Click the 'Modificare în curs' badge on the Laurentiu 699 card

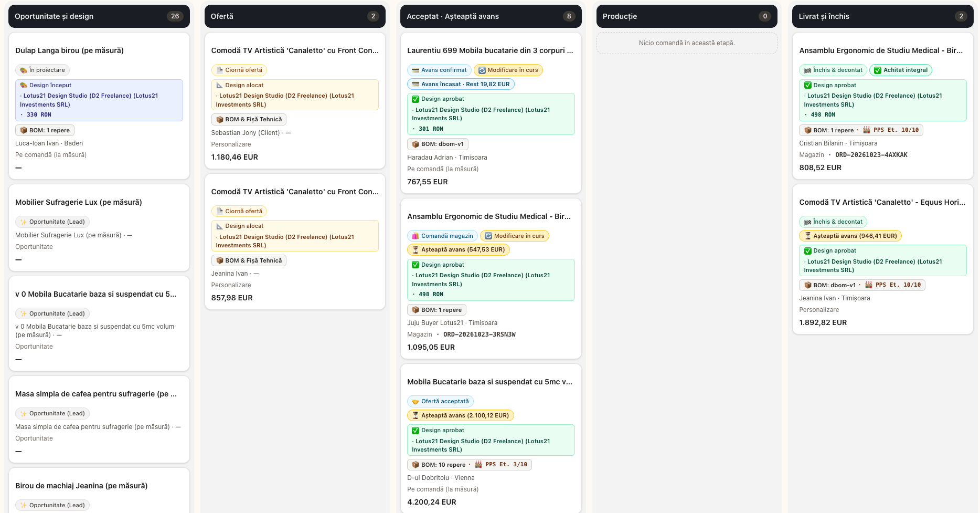click(x=508, y=70)
